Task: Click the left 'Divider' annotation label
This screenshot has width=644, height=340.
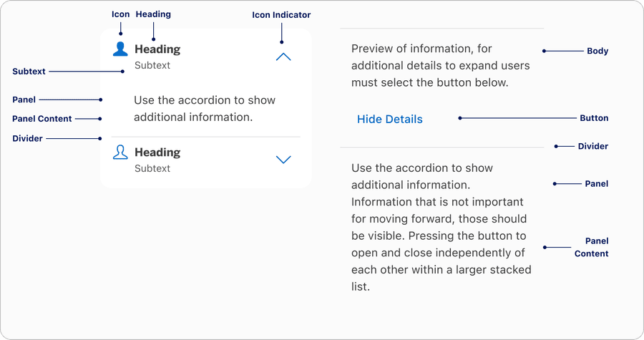Action: coord(27,138)
